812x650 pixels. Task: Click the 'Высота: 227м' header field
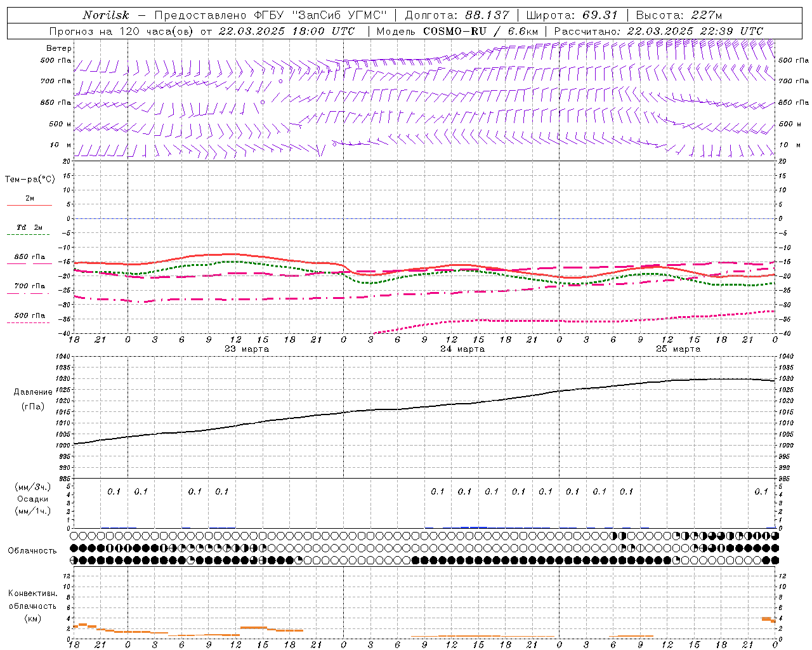tap(679, 15)
